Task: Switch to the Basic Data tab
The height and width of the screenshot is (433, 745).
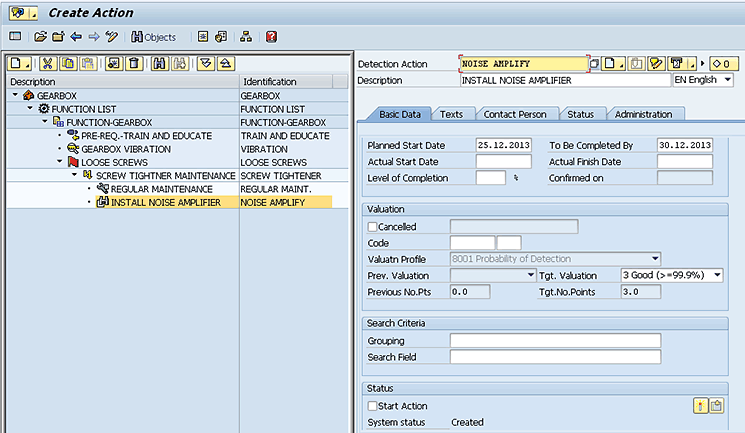Action: coord(400,115)
